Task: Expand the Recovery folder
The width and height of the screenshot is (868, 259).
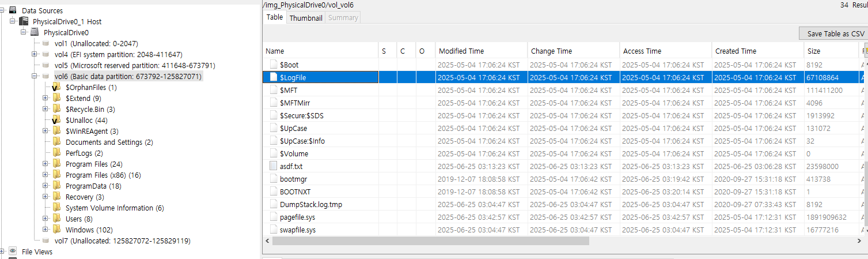Action: click(x=46, y=197)
